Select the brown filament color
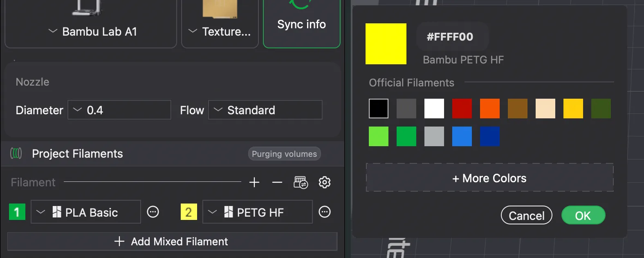The image size is (644, 258). 518,109
